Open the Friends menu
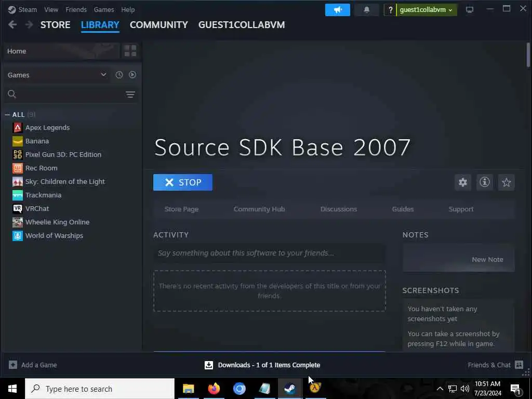Viewport: 532px width, 399px height. click(76, 9)
